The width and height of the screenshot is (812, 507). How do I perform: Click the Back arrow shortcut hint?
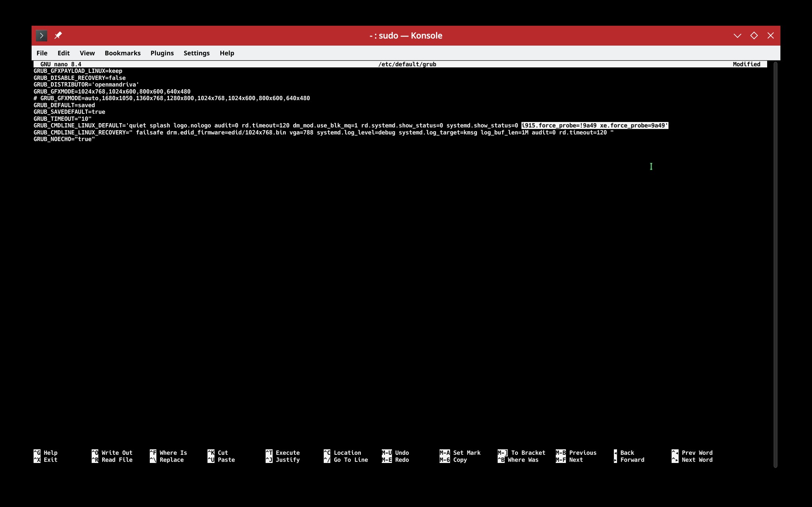point(624,453)
